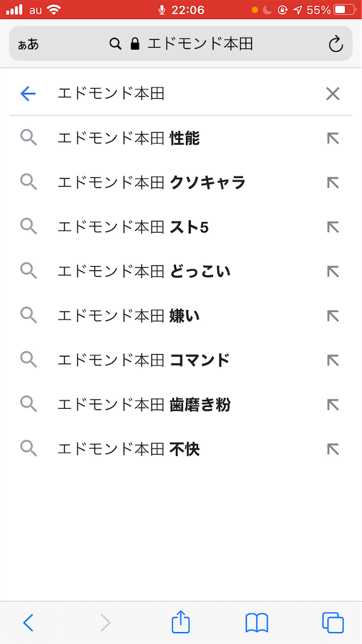Go back with Safari bottom back chevron

click(28, 623)
